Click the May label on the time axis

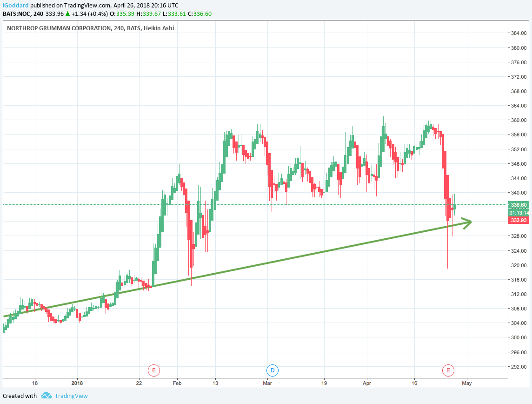coord(467,383)
